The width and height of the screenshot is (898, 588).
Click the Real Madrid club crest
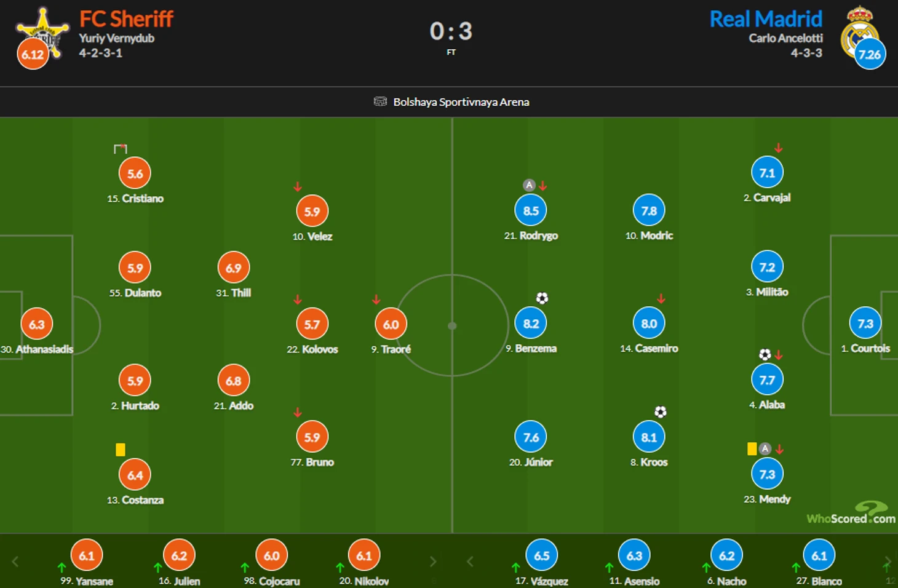[859, 32]
